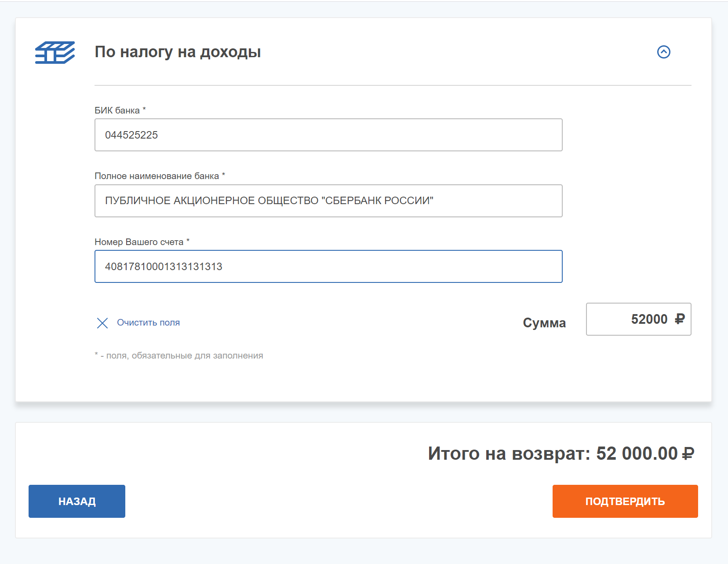728x564 pixels.
Task: Go back with the НАЗАД button
Action: click(77, 501)
